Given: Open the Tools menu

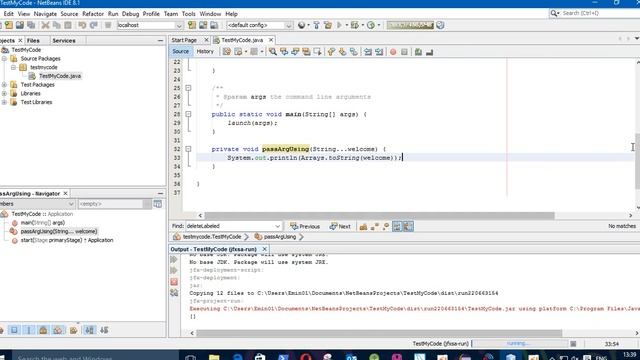Looking at the screenshot, I should 188,14.
